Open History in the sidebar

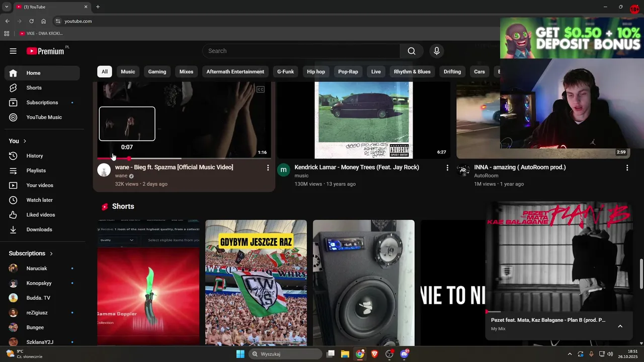(42, 156)
